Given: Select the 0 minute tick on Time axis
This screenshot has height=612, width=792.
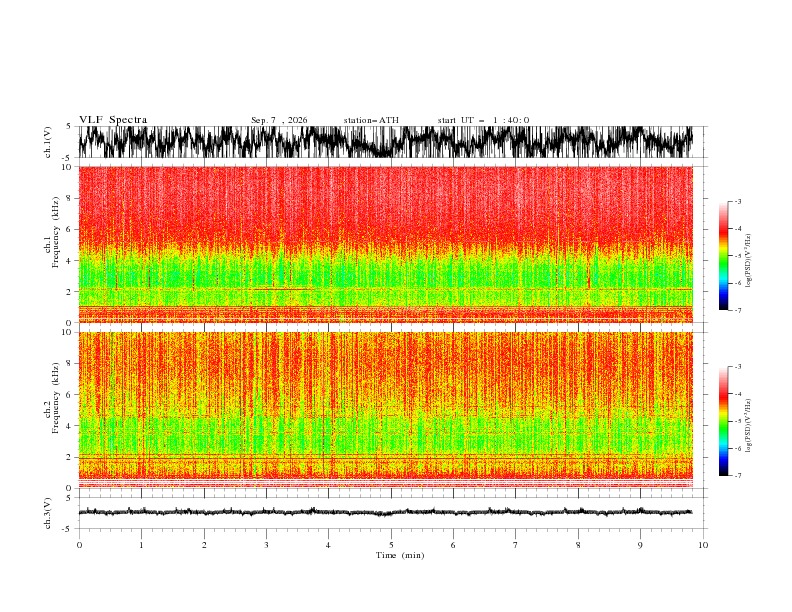Looking at the screenshot, I should (x=79, y=545).
